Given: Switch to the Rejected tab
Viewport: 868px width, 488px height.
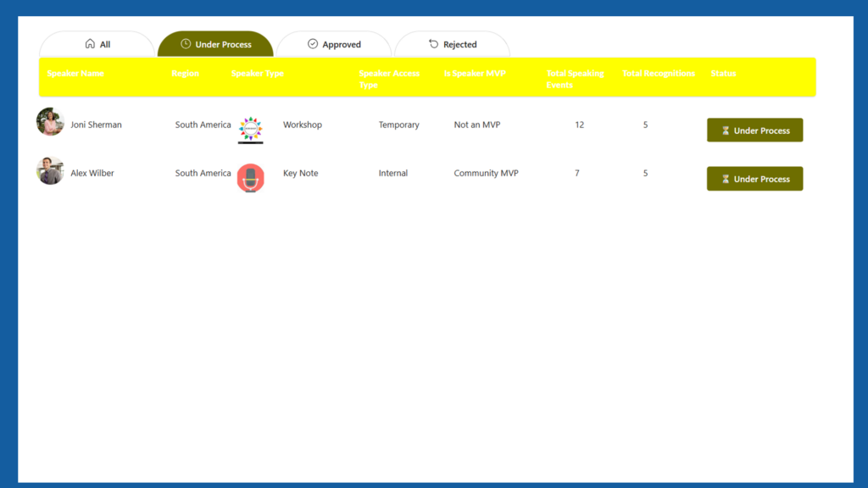Looking at the screenshot, I should pos(452,44).
